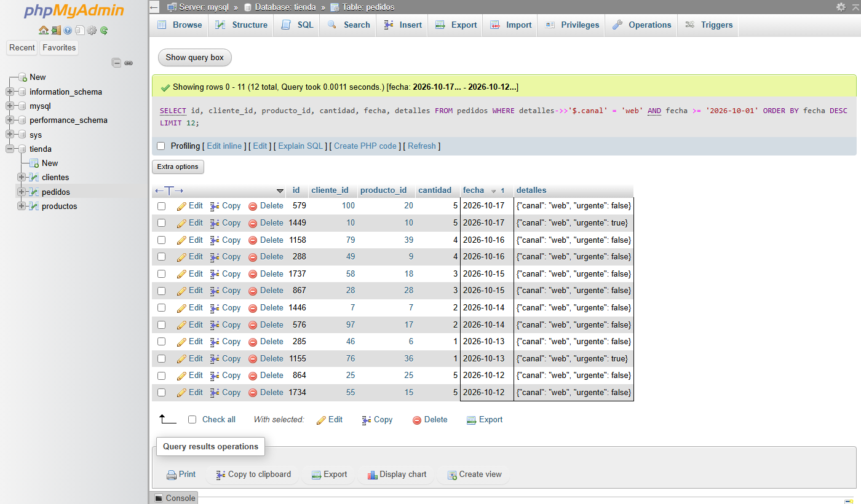Click the Create PHP code link

pyautogui.click(x=365, y=146)
